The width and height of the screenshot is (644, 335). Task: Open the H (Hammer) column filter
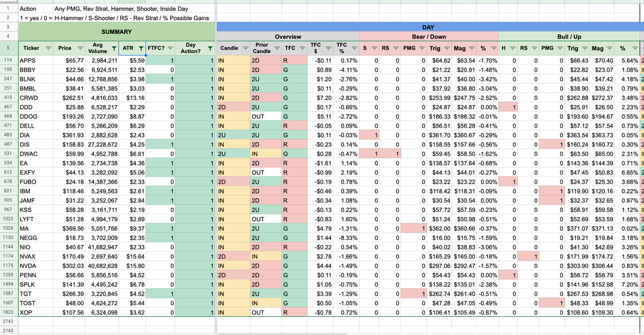click(513, 48)
